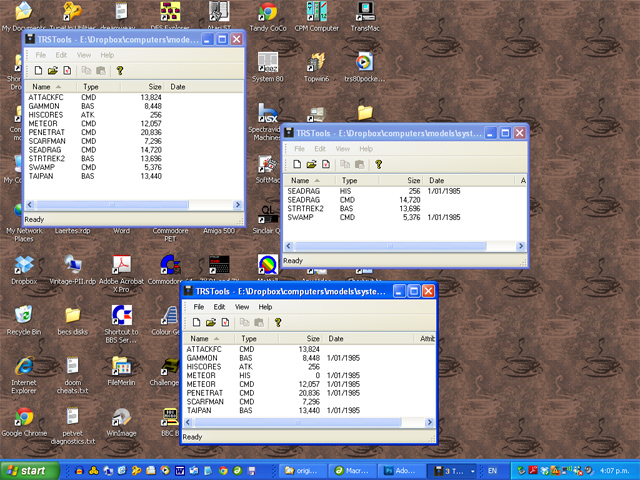
Task: Select the TransMac desktop icon
Action: pos(365,16)
